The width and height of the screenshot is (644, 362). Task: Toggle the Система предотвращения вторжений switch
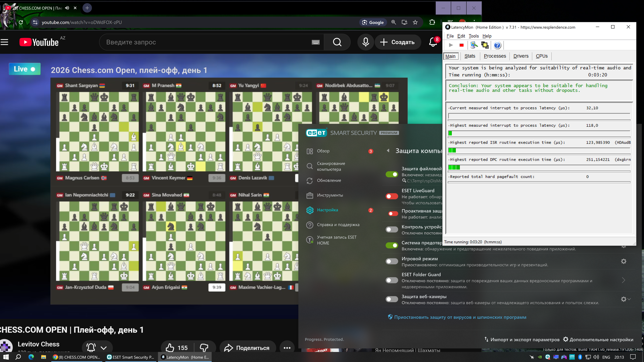pos(392,245)
